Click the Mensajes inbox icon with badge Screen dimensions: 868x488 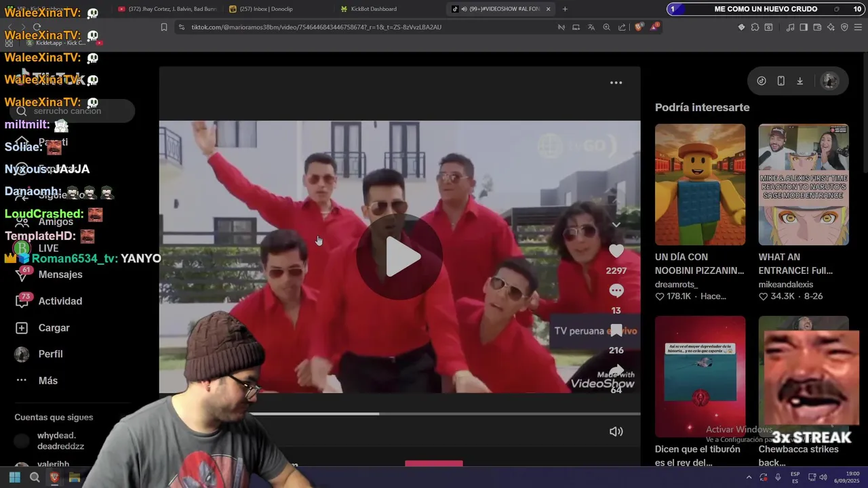(x=22, y=274)
